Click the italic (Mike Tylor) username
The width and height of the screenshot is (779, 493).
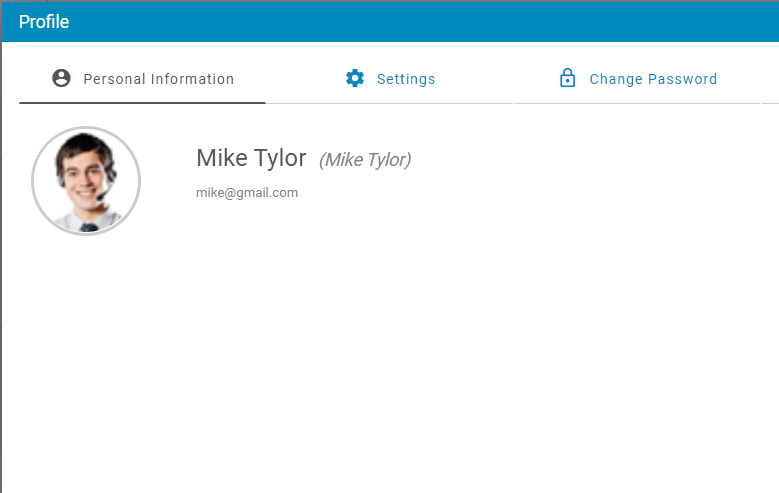[x=365, y=160]
